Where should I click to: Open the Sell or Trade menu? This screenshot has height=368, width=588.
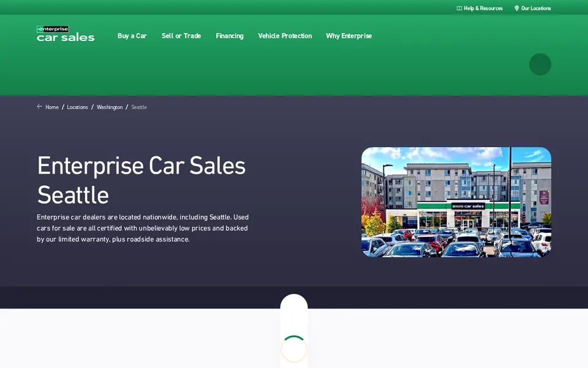(x=181, y=36)
